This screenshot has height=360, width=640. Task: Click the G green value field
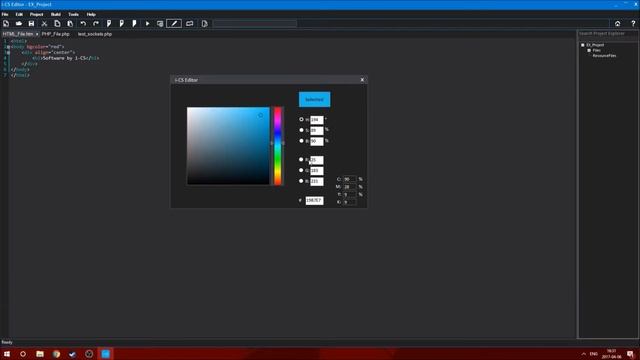point(317,170)
